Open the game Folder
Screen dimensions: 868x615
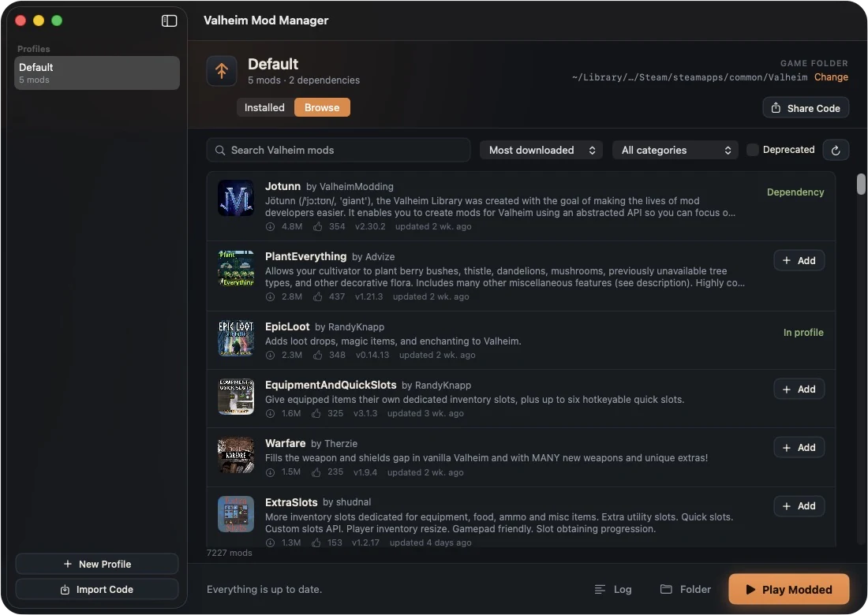point(685,590)
